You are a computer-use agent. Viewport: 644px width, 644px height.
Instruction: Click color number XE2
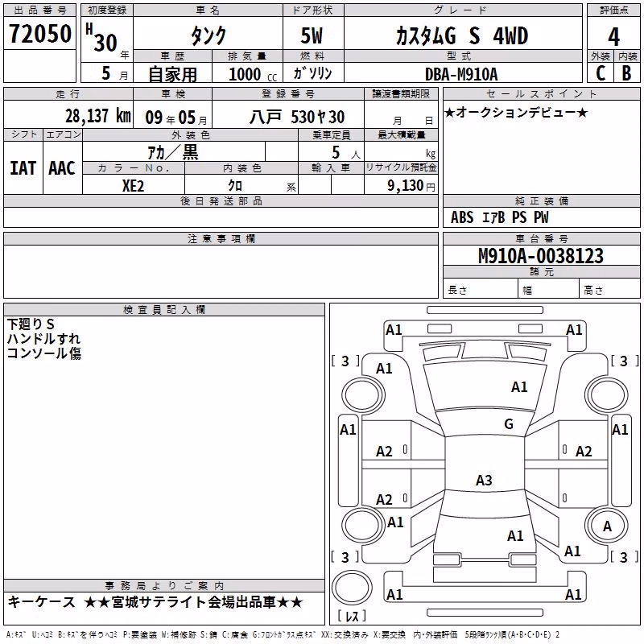pos(133,186)
